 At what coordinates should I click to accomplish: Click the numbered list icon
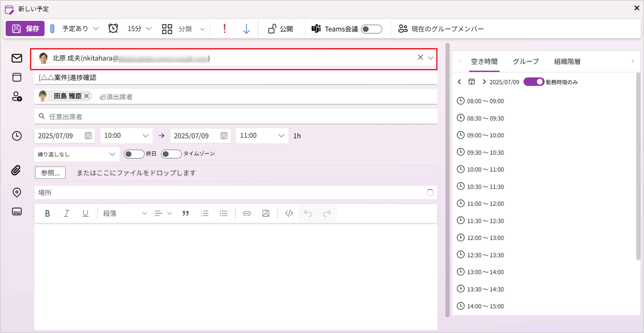pyautogui.click(x=204, y=213)
